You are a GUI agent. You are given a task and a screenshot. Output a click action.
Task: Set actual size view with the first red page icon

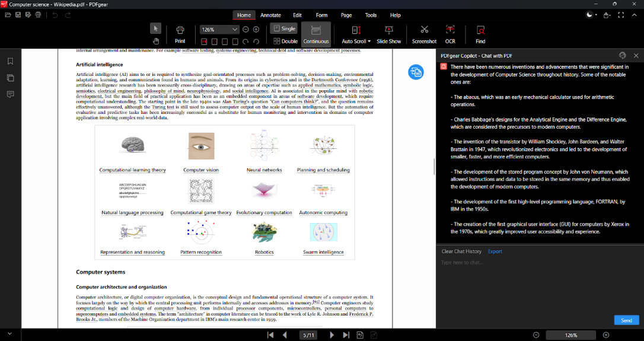click(x=204, y=42)
